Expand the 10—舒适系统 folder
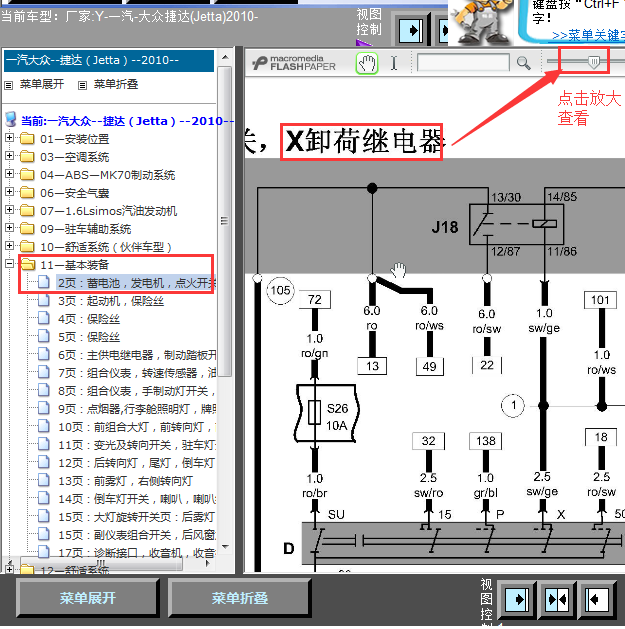Viewport: 625px width, 629px height. pyautogui.click(x=9, y=246)
